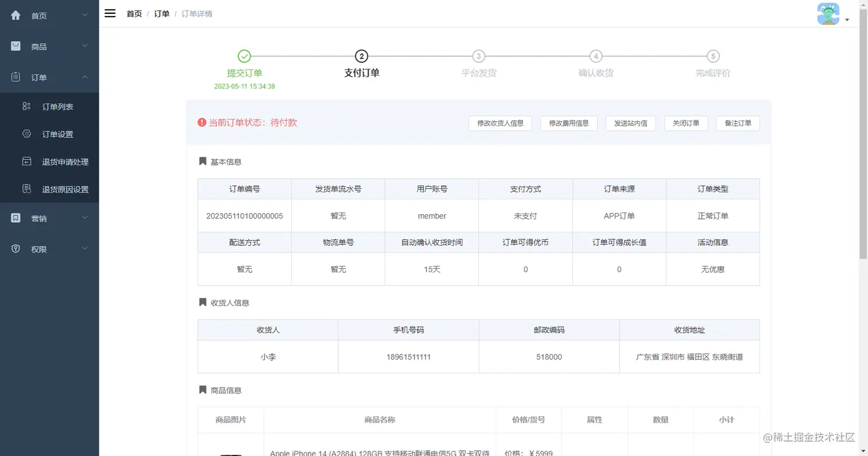The height and width of the screenshot is (456, 868).
Task: Go to 首页 via breadcrumb
Action: tap(134, 14)
